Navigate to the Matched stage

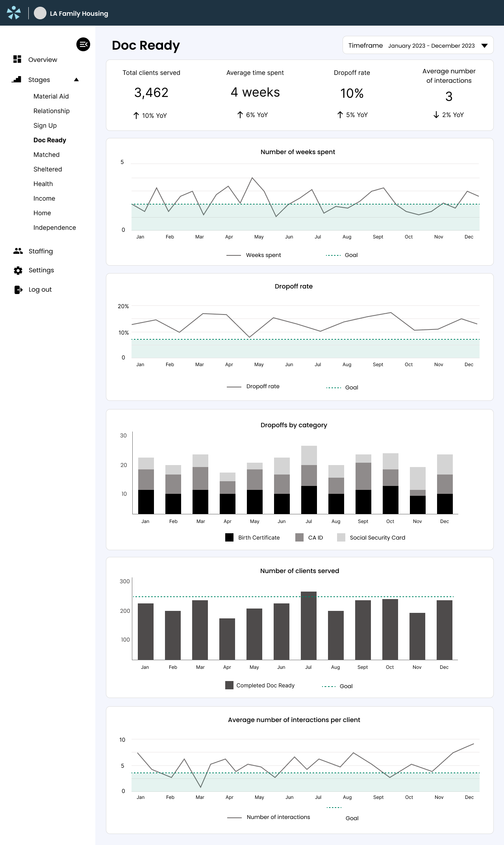46,154
